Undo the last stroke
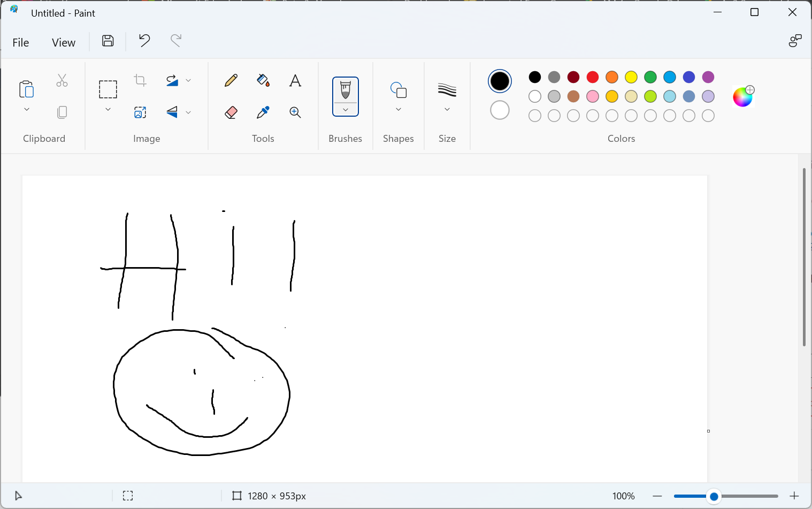Screen dimensions: 812x509 pyautogui.click(x=143, y=41)
